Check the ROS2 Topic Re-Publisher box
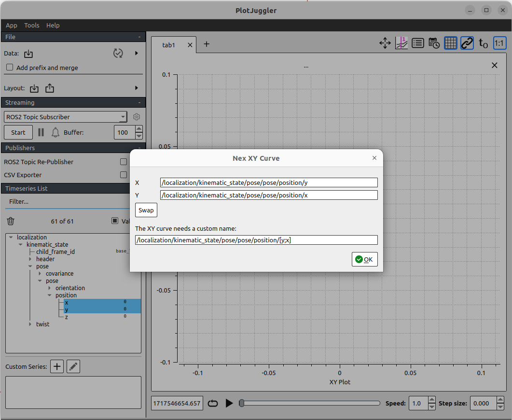Screen dimensions: 512x420 (124, 162)
